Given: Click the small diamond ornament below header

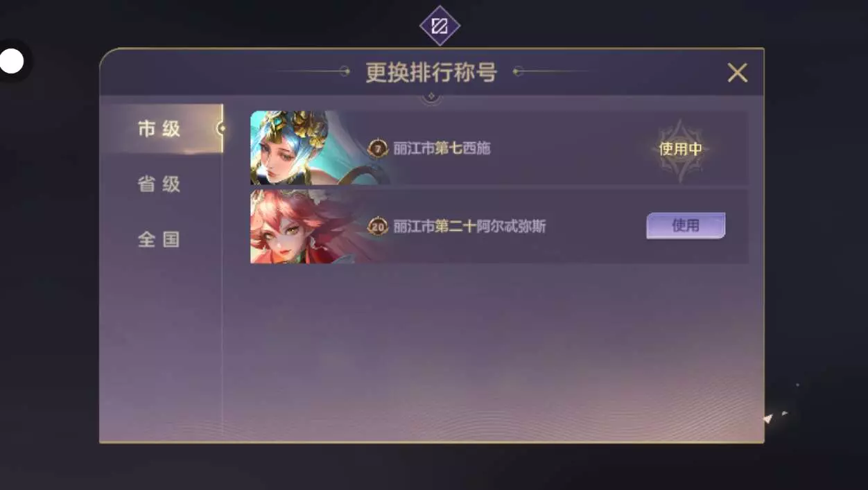Looking at the screenshot, I should [x=431, y=96].
